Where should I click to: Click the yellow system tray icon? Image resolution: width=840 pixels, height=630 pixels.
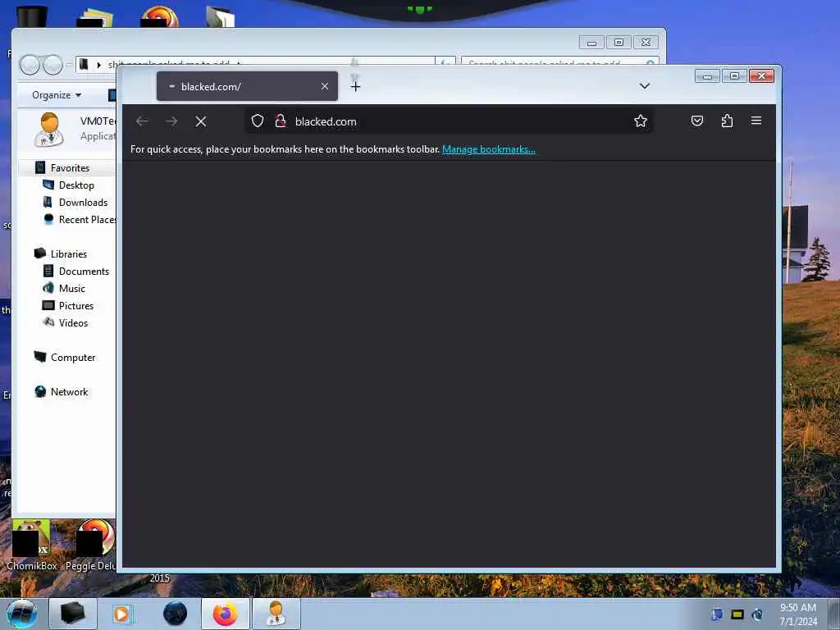(x=737, y=614)
